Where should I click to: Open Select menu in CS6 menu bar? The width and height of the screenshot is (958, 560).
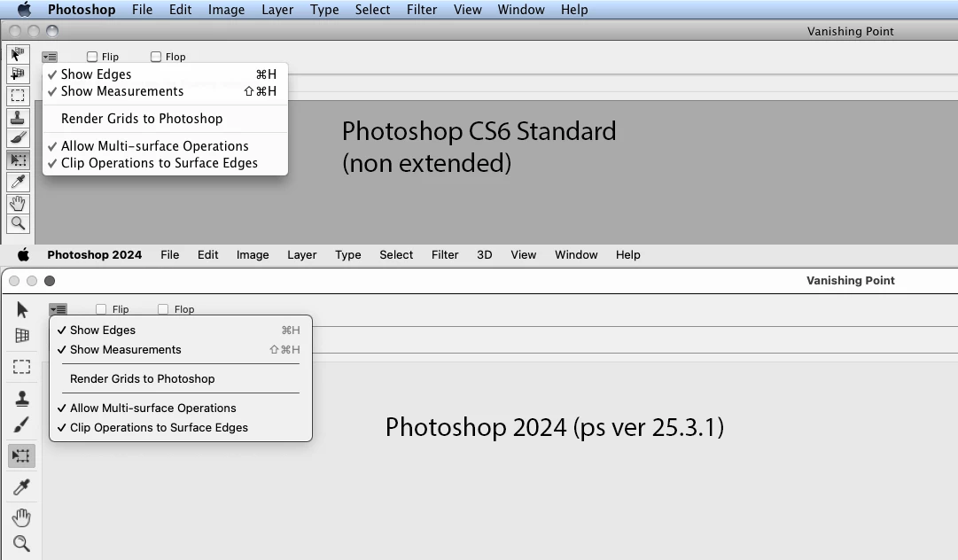point(373,10)
